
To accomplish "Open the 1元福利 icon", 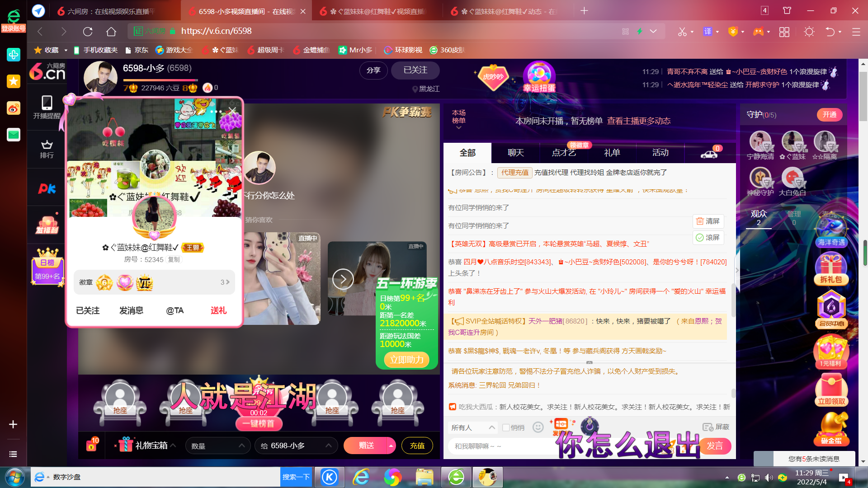I will tap(831, 351).
